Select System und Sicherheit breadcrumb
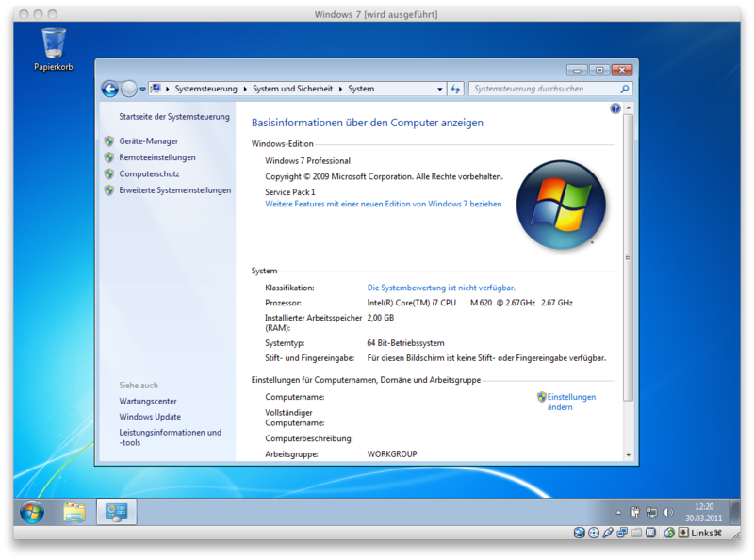 292,89
